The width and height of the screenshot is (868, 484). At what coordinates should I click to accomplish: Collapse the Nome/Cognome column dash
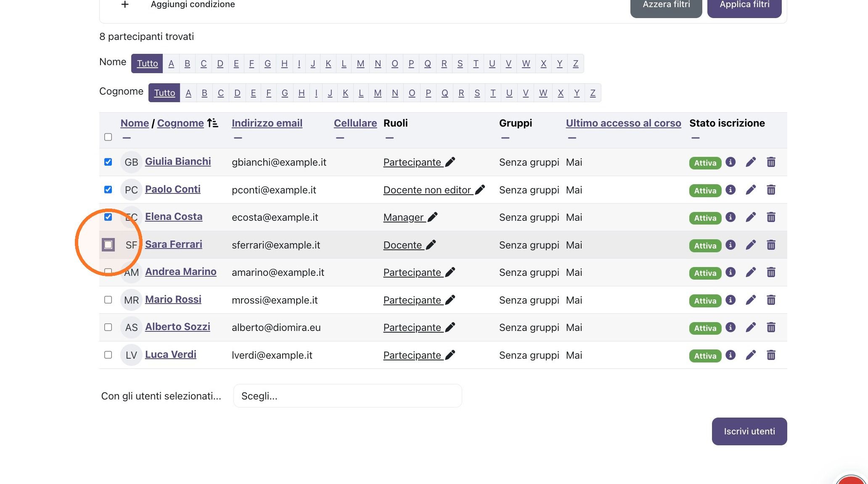[127, 138]
